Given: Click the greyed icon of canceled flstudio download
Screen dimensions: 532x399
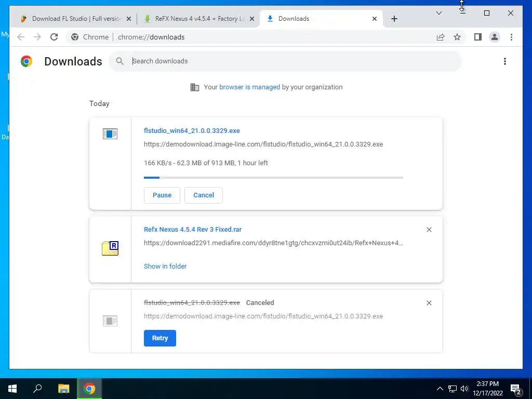Looking at the screenshot, I should (x=110, y=321).
